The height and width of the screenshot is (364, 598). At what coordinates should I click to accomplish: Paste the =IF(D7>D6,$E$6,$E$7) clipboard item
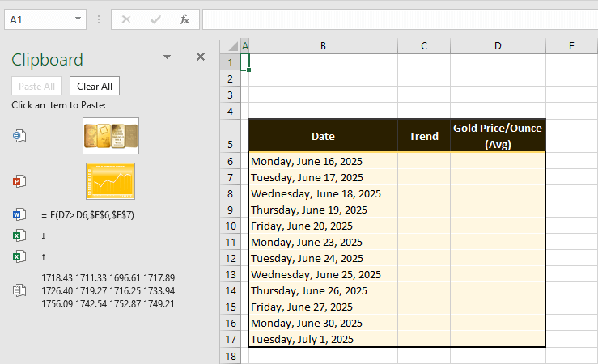(x=87, y=215)
